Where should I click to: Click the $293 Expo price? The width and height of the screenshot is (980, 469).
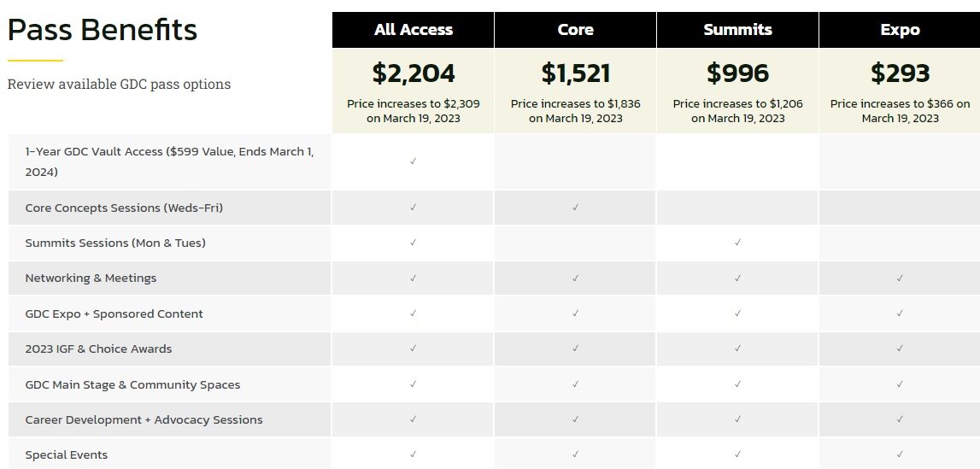[900, 73]
